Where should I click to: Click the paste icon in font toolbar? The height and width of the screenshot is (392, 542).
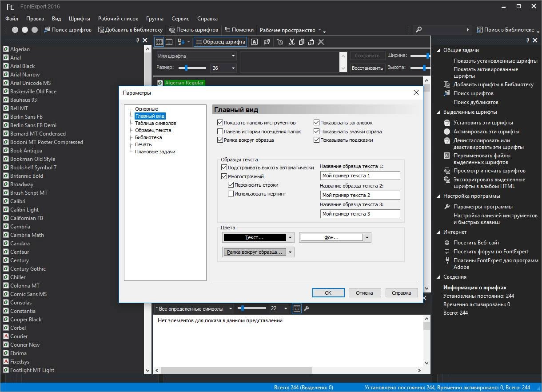click(311, 42)
